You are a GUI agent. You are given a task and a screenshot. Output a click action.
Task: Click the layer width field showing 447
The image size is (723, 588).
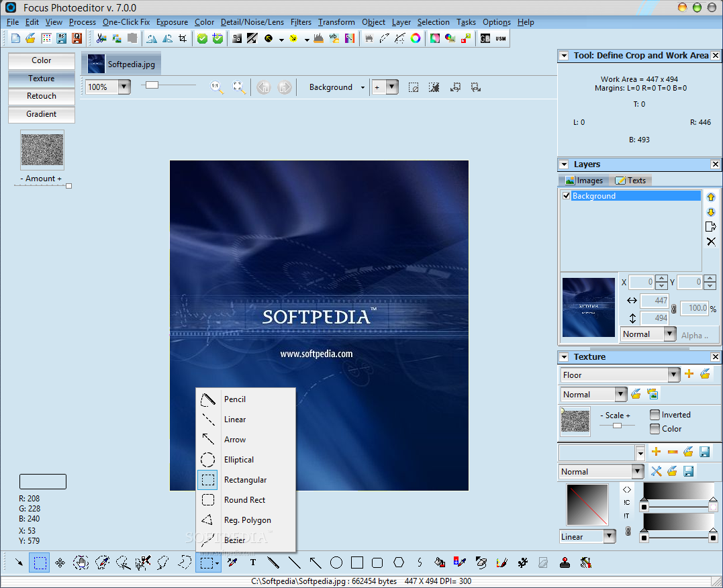[655, 301]
